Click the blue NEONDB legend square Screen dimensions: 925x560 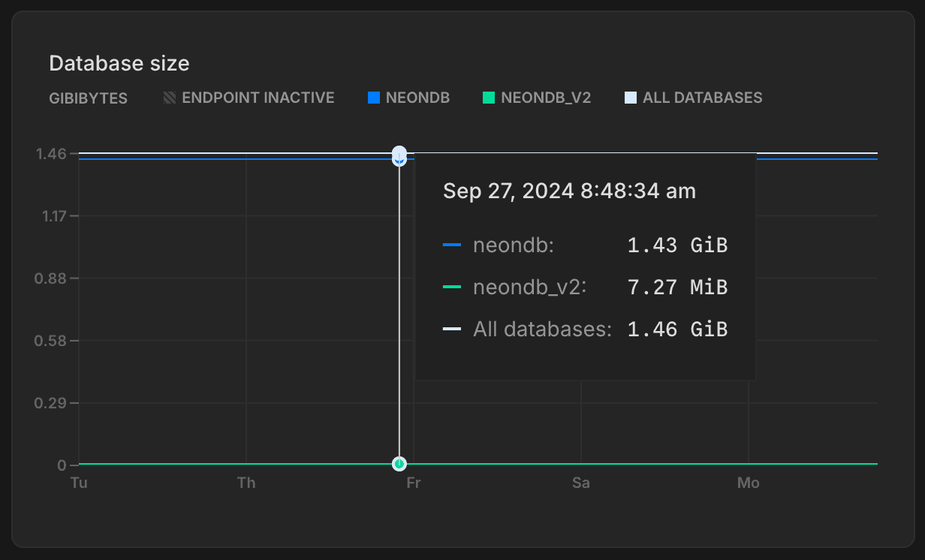[372, 98]
